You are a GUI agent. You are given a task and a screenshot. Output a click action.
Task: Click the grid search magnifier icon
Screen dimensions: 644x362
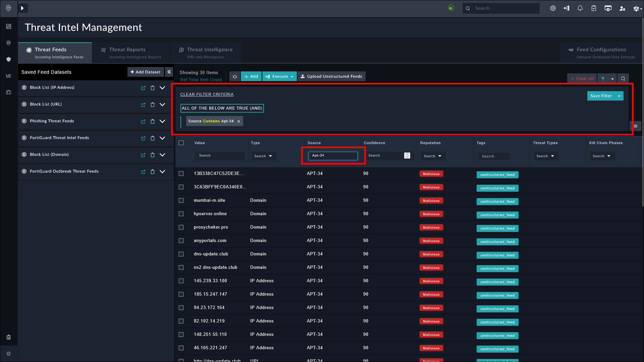coord(623,79)
